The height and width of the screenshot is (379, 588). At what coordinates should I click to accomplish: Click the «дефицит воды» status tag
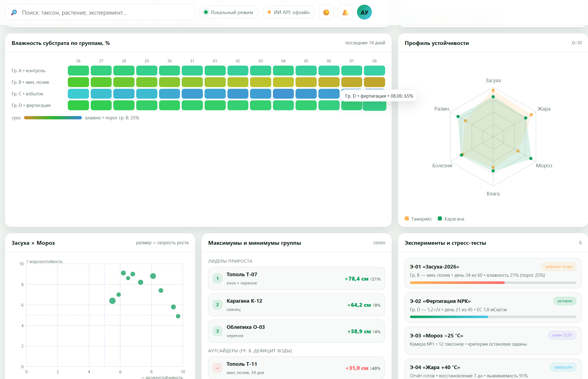click(559, 267)
